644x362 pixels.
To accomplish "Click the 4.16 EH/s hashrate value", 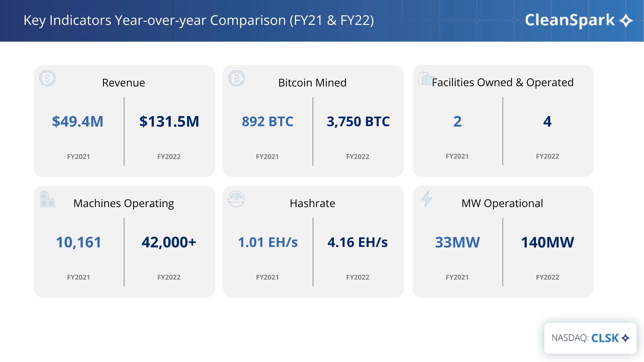I will click(x=357, y=242).
